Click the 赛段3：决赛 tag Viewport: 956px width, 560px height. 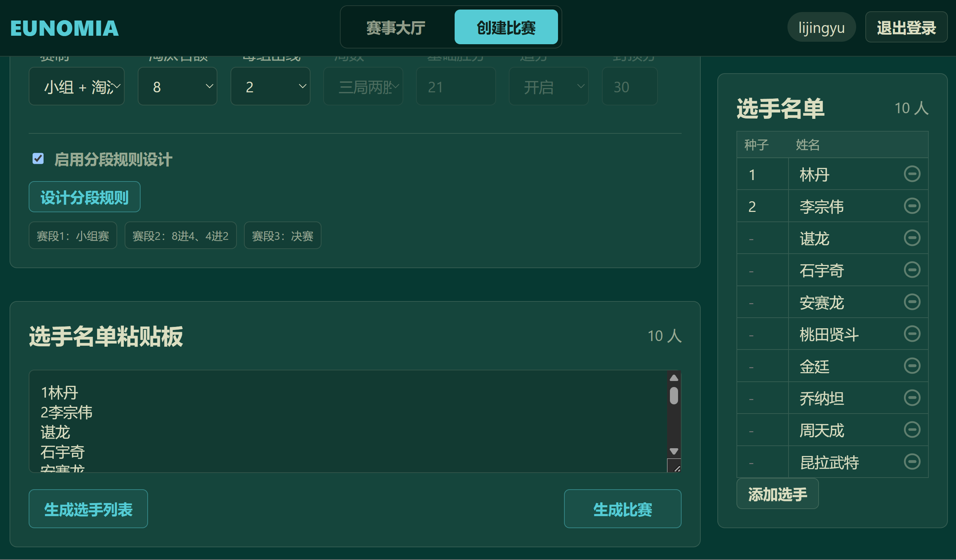click(x=283, y=236)
